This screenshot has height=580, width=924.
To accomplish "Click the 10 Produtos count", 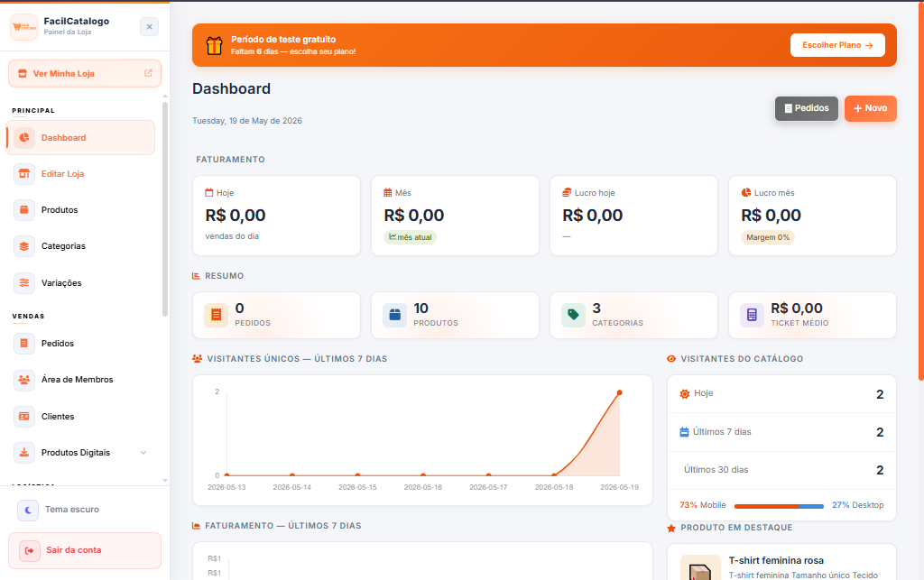I will pos(420,308).
